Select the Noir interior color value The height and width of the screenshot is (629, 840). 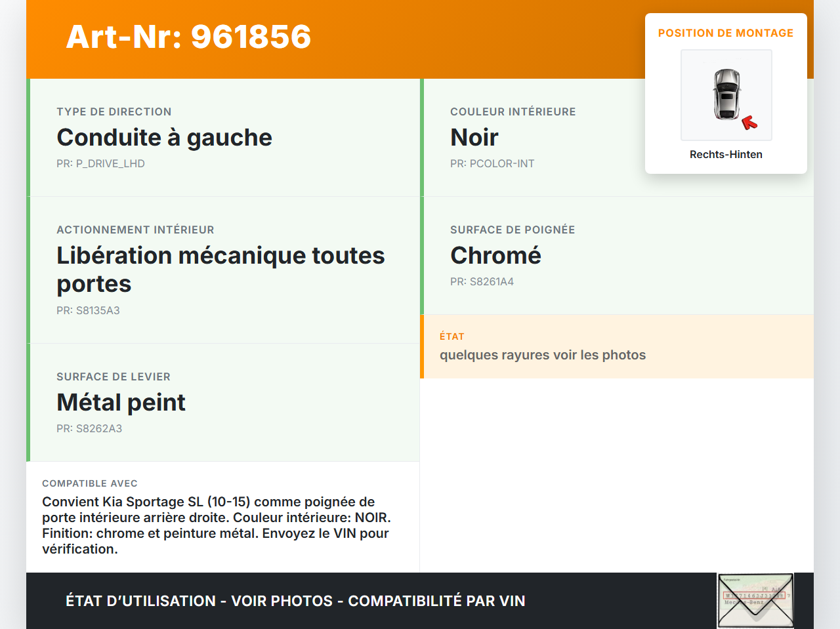point(474,138)
